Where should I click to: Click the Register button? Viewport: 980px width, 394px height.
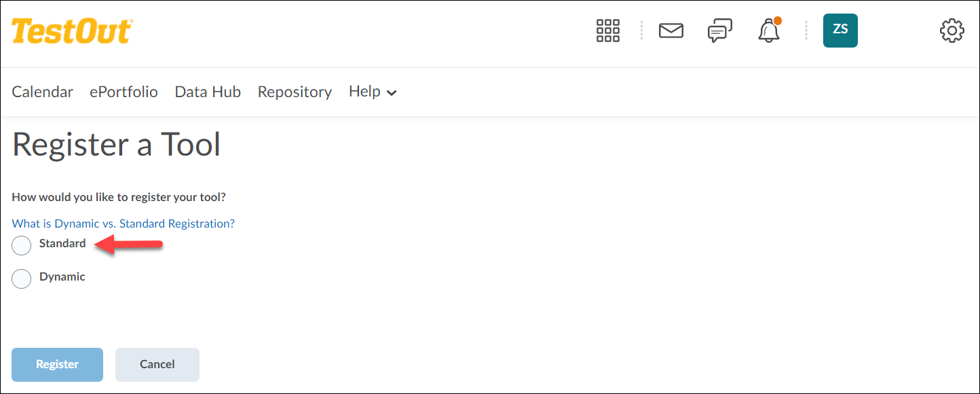tap(57, 364)
